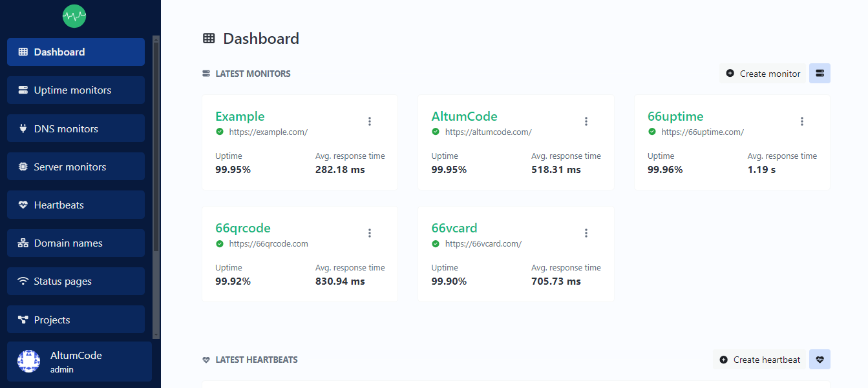Expand options menu for 66vcard monitor
Screen dimensions: 868x388
[x=586, y=233]
